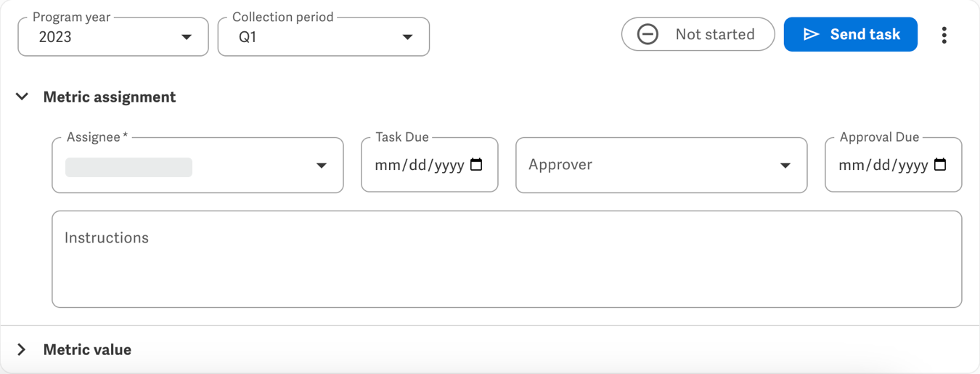
Task: Open the Collection period dropdown arrow
Action: coord(407,37)
